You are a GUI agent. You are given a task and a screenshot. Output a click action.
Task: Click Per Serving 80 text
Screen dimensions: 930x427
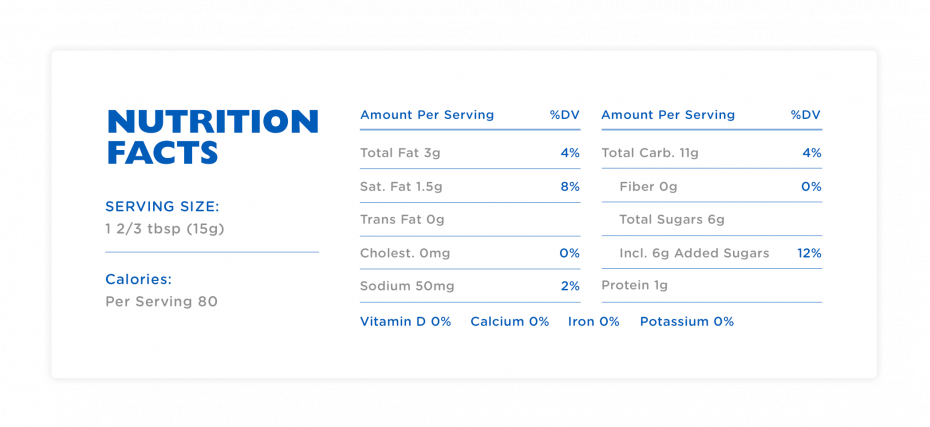point(161,301)
